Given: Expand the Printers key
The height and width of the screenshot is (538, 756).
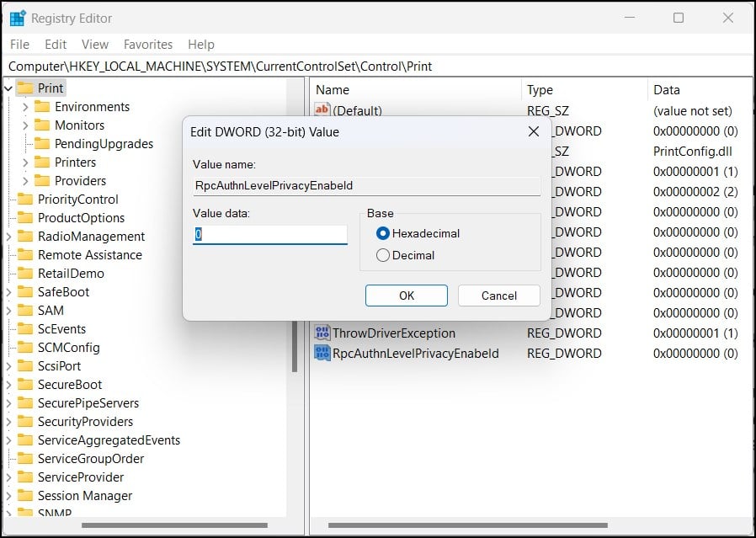Looking at the screenshot, I should [x=25, y=162].
